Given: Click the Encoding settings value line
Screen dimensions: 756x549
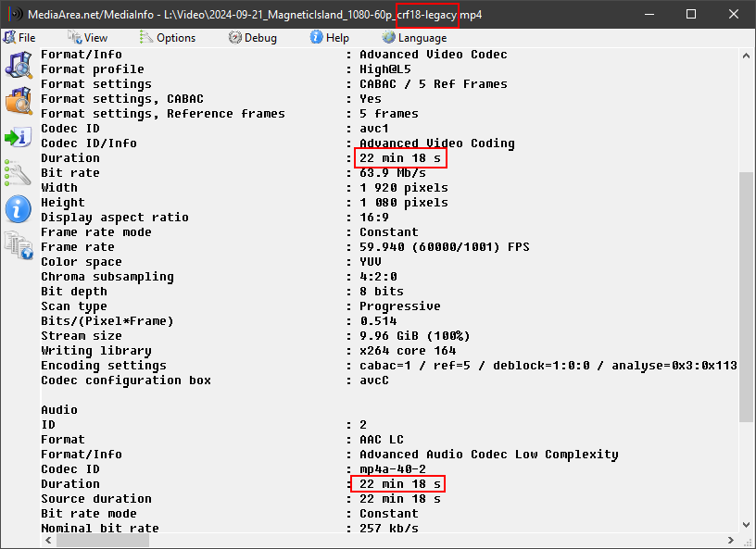Looking at the screenshot, I should (x=548, y=366).
